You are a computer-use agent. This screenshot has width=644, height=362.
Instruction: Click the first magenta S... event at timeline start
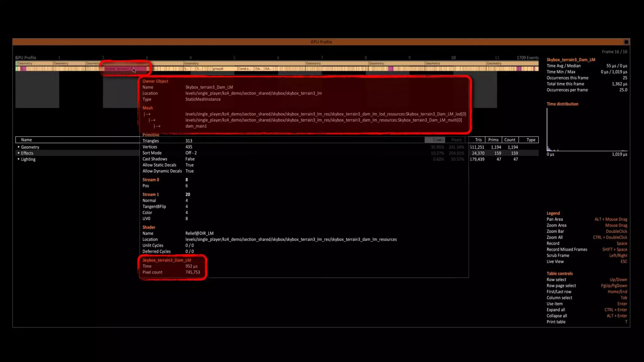23,69
